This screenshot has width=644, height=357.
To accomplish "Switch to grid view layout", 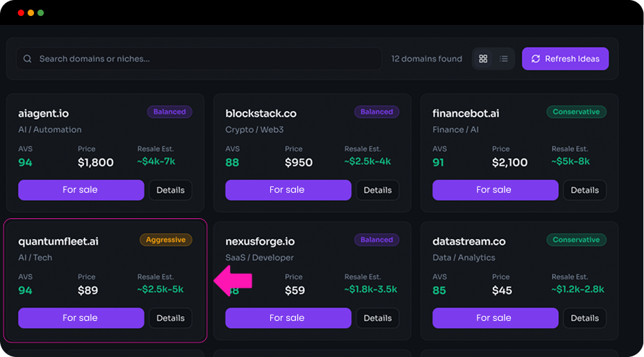I will pos(483,59).
